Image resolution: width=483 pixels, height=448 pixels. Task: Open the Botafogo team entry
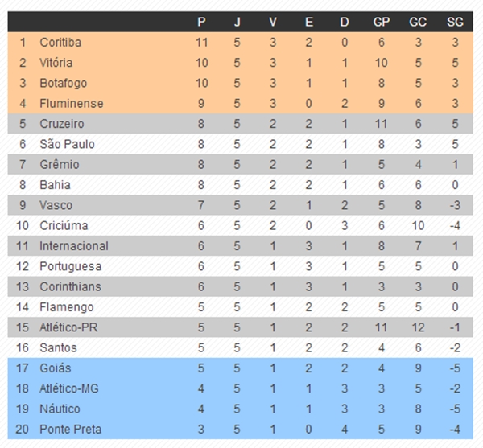tap(64, 84)
